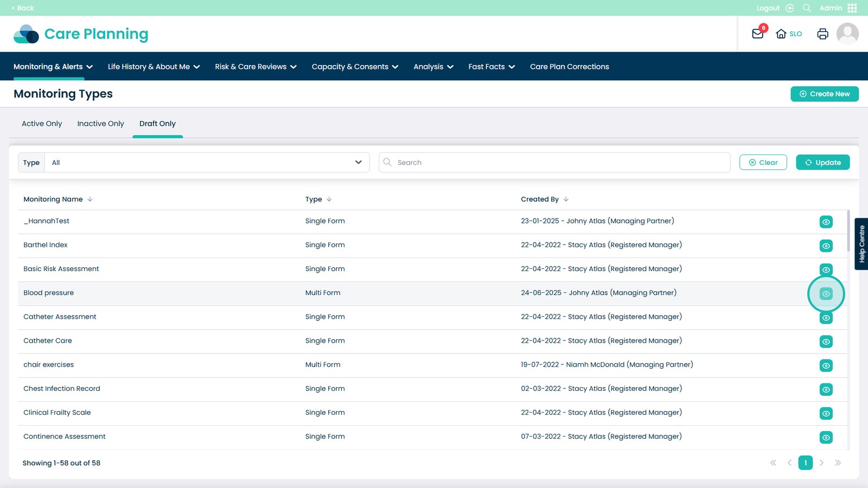Open the user profile avatar
The height and width of the screenshot is (488, 868).
tap(847, 34)
